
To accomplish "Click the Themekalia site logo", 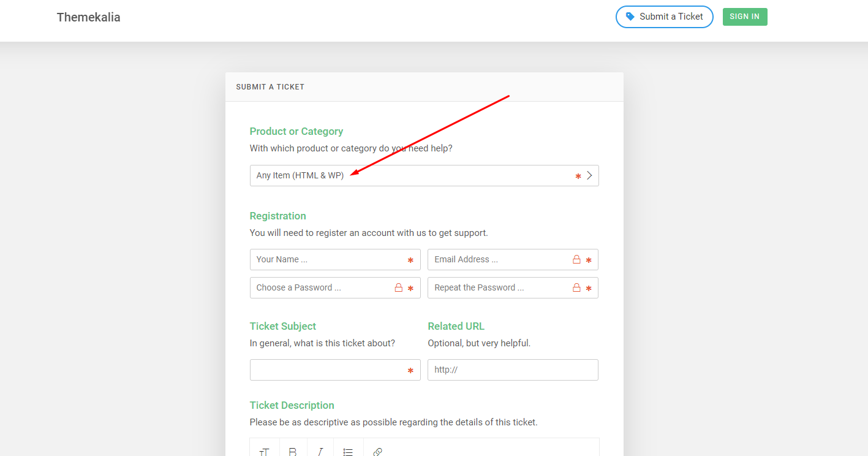I will point(88,17).
